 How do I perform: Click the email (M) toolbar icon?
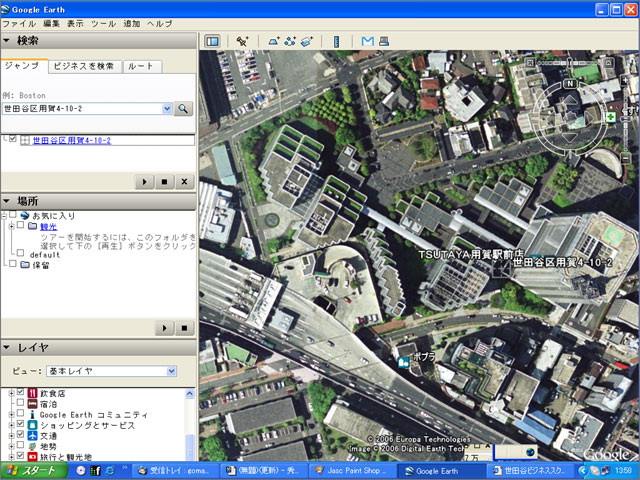367,41
